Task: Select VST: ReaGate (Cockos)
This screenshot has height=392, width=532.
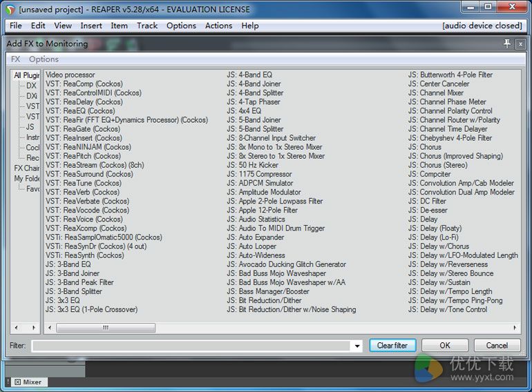Action: point(83,129)
